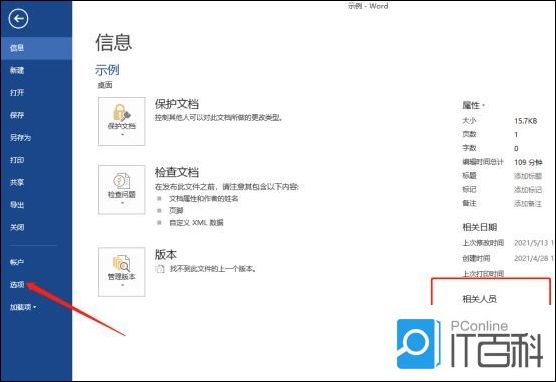556x382 pixels.
Task: Open 选项 in the left sidebar
Action: click(x=17, y=284)
